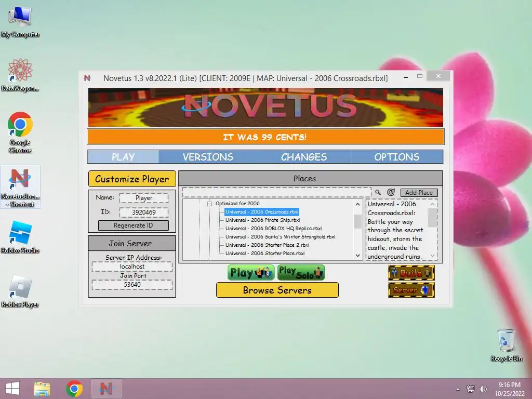
Task: Click the places list scrollbar thumb
Action: (357, 221)
